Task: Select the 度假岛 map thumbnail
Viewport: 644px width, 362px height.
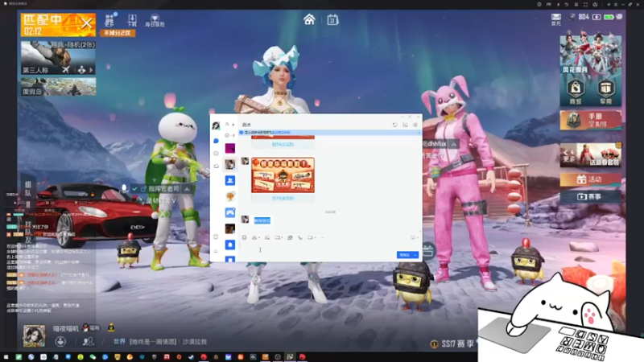Action: pos(58,87)
